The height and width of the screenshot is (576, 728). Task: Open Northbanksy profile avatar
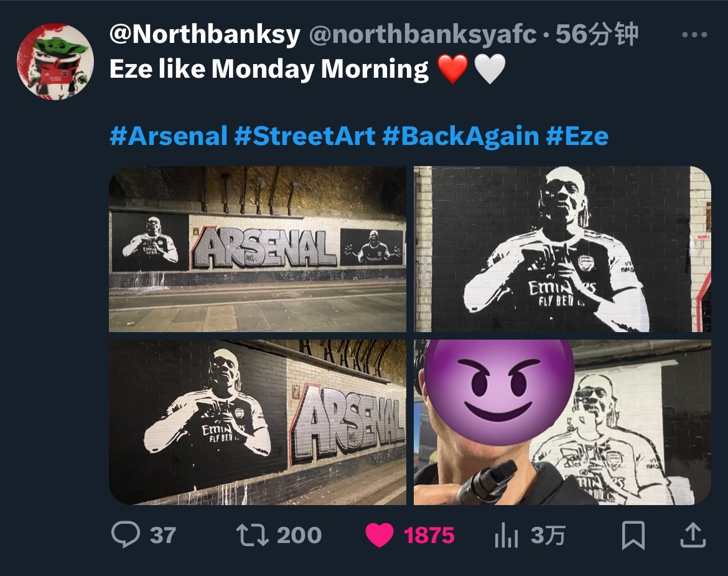point(55,61)
